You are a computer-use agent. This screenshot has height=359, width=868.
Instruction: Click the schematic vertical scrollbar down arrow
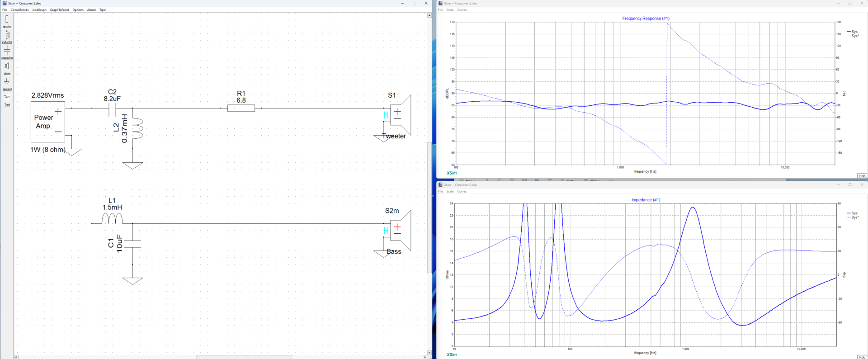[429, 353]
